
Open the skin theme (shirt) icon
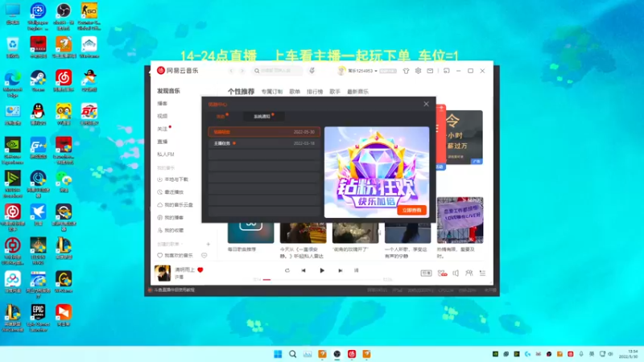tap(406, 71)
